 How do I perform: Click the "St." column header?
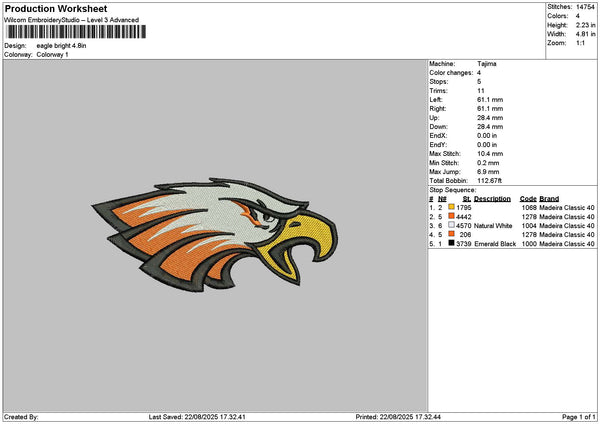pyautogui.click(x=467, y=199)
